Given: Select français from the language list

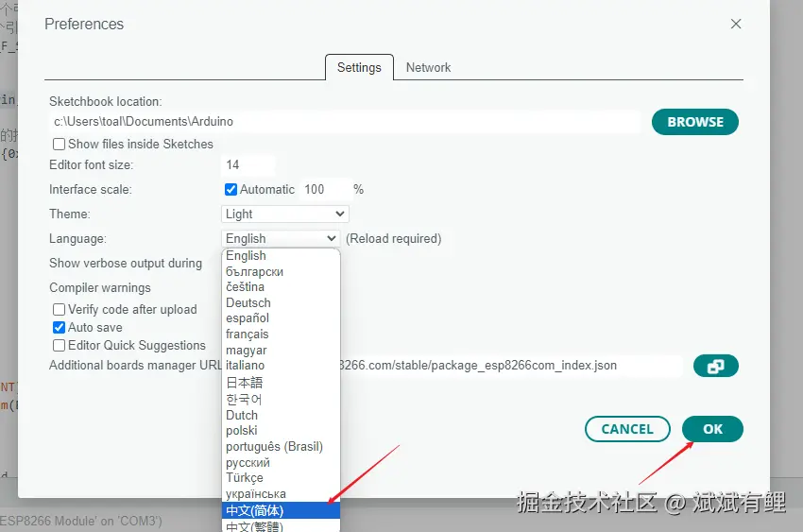Looking at the screenshot, I should (282, 335).
